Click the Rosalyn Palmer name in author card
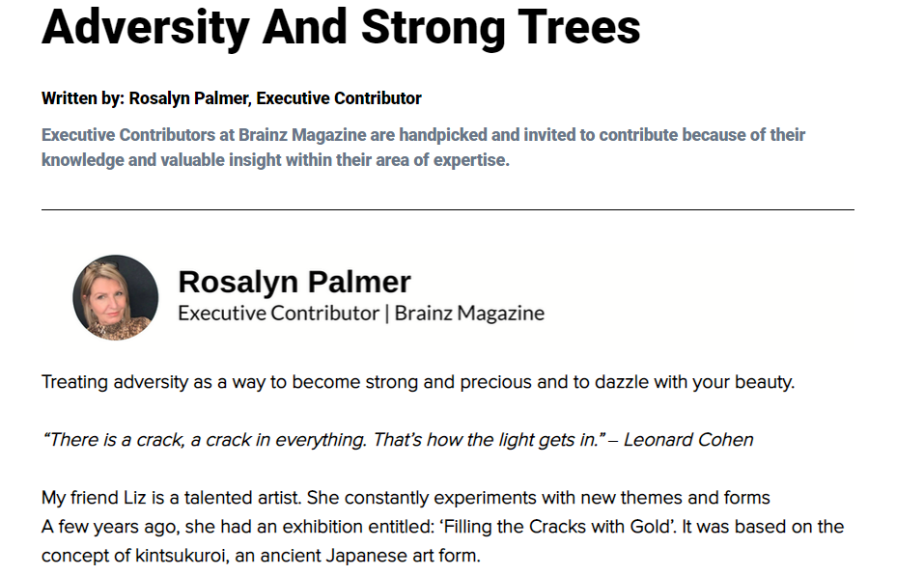 (294, 282)
